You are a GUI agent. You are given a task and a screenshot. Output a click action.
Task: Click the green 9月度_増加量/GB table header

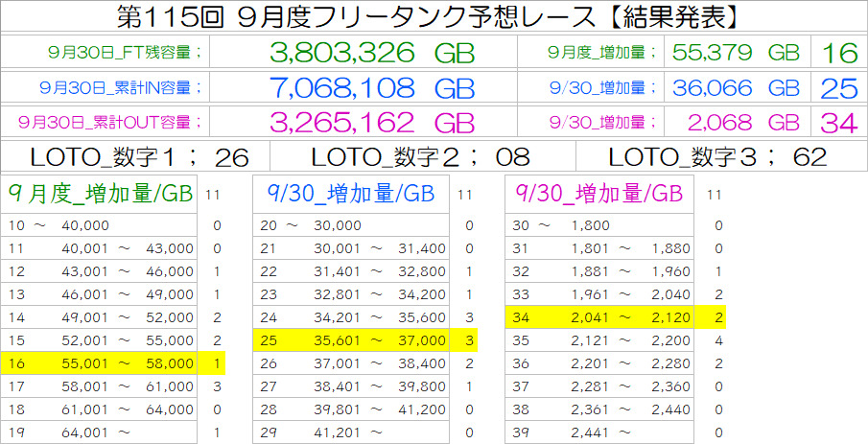coord(100,195)
